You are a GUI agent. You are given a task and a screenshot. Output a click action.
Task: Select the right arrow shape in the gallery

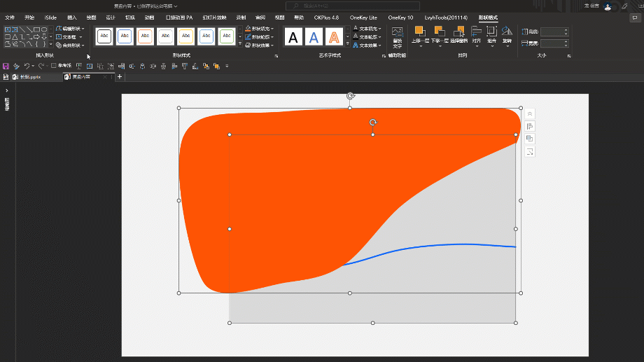tap(36, 37)
